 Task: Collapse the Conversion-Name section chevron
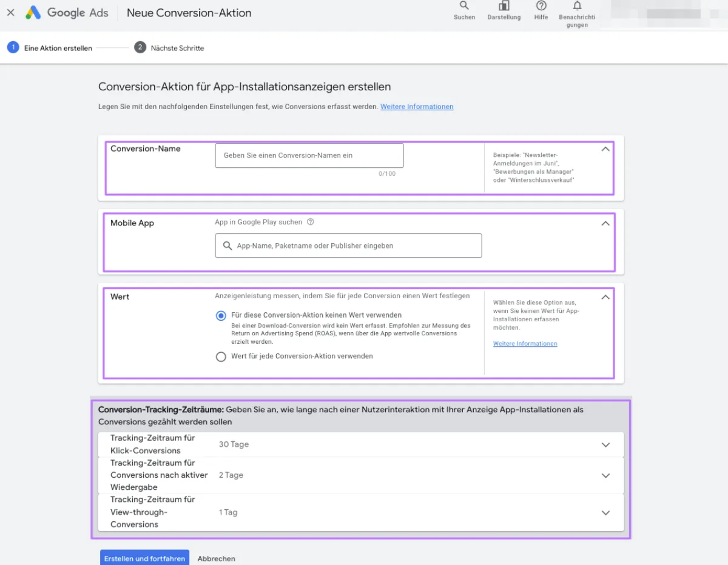(605, 149)
